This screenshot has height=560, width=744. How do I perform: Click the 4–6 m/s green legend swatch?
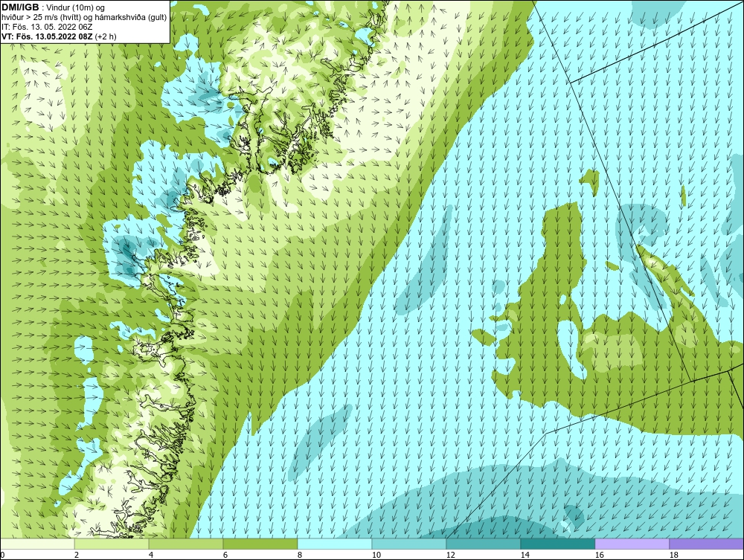click(x=186, y=544)
